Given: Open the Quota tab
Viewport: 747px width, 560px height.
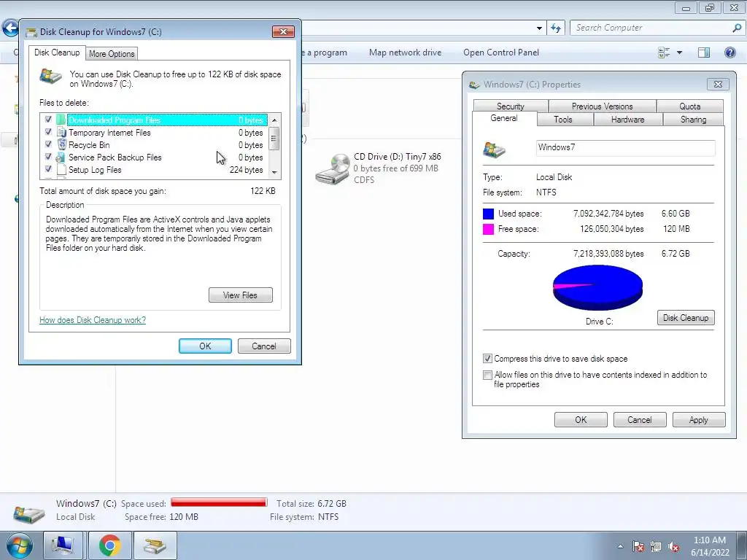Looking at the screenshot, I should [690, 106].
